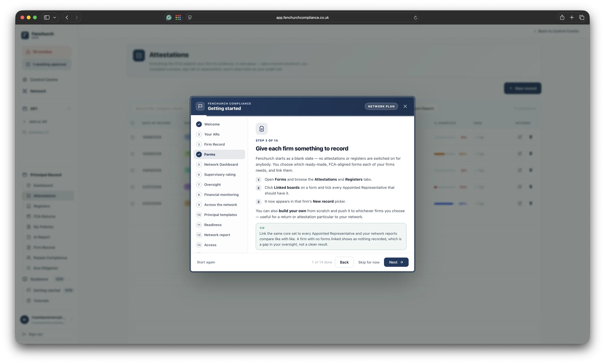
Task: Select the Welcome step
Action: 219,124
